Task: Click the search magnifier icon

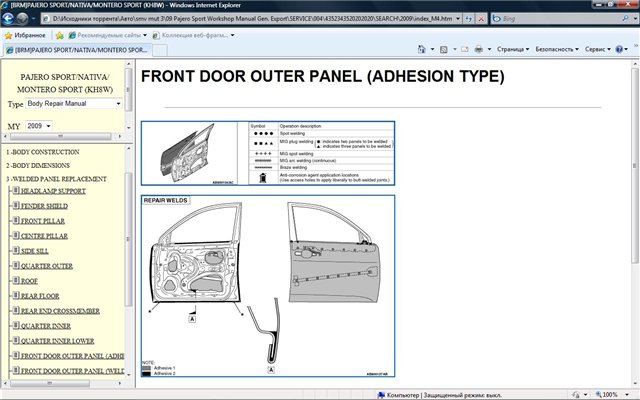Action: click(x=625, y=19)
